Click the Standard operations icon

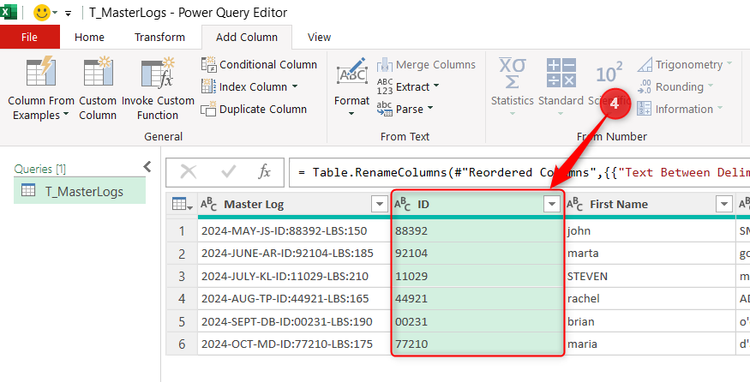(561, 73)
